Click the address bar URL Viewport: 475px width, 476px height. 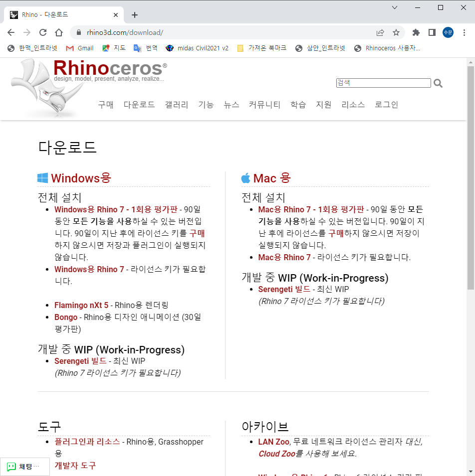coord(125,32)
